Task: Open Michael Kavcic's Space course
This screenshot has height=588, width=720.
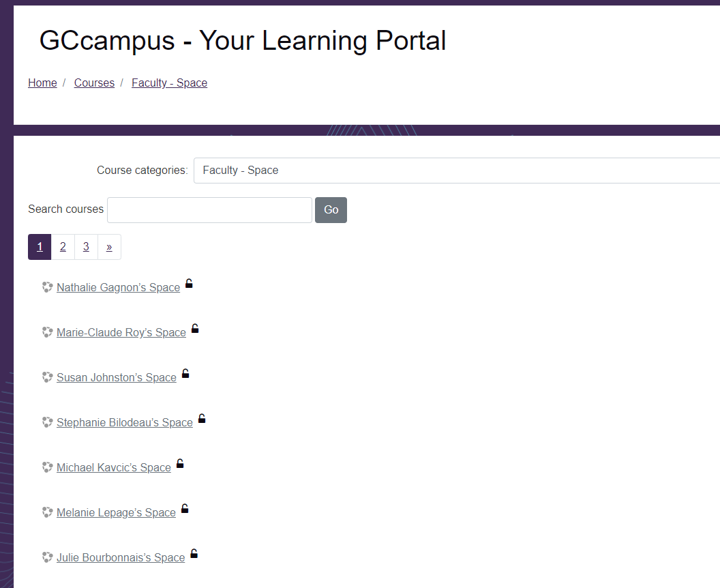Action: point(113,468)
